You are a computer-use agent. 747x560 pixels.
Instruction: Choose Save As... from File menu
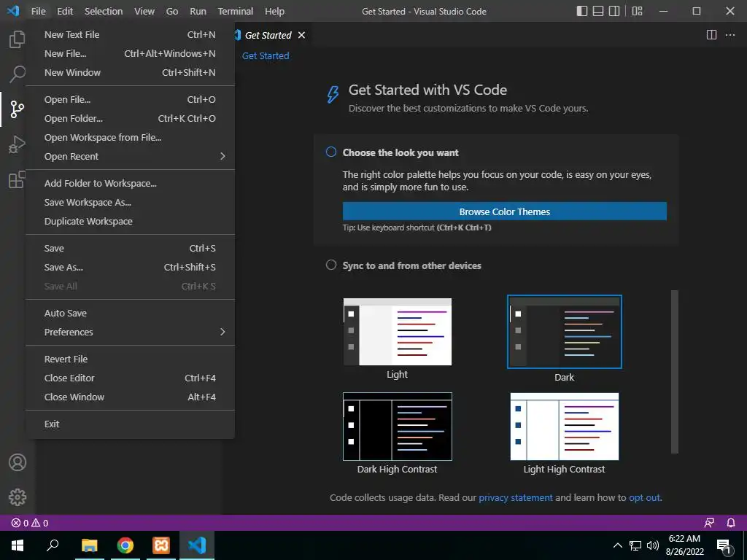click(130, 267)
